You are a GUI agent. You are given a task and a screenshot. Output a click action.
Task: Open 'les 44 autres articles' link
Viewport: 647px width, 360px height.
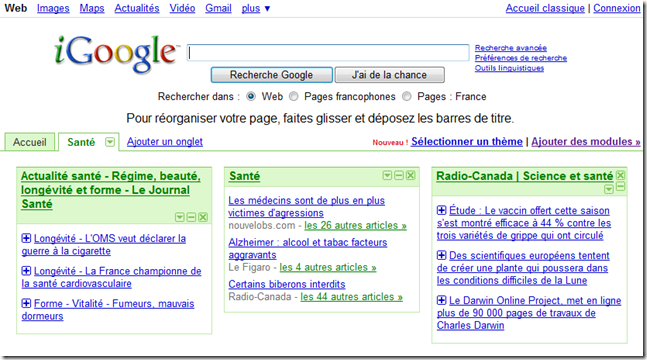tap(351, 296)
